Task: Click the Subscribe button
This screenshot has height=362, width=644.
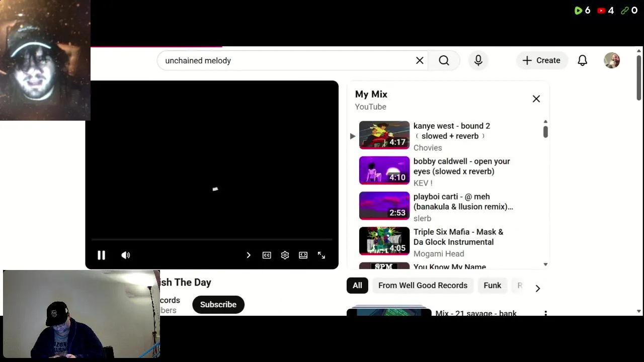Action: [218, 305]
